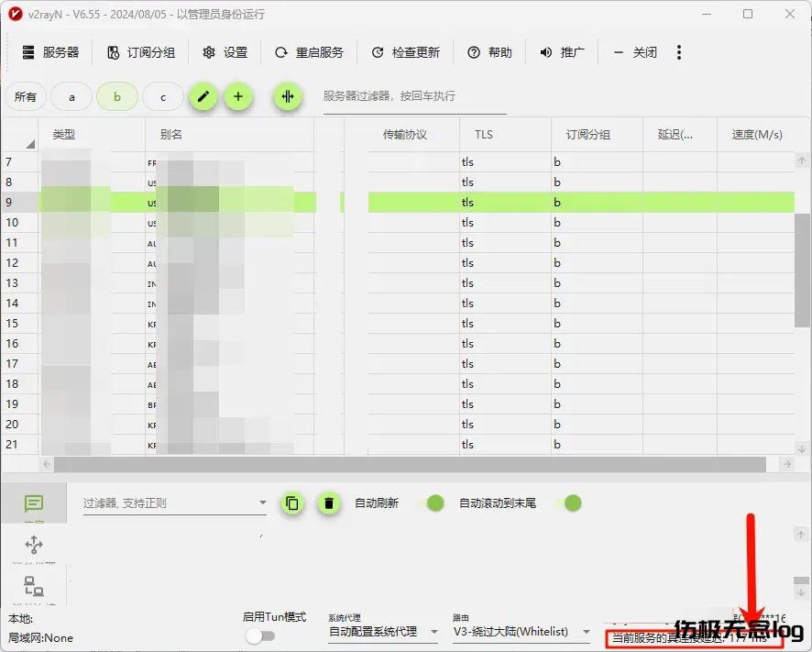Click log panel scrollbar down arrow
This screenshot has height=652, width=812.
pos(801,592)
